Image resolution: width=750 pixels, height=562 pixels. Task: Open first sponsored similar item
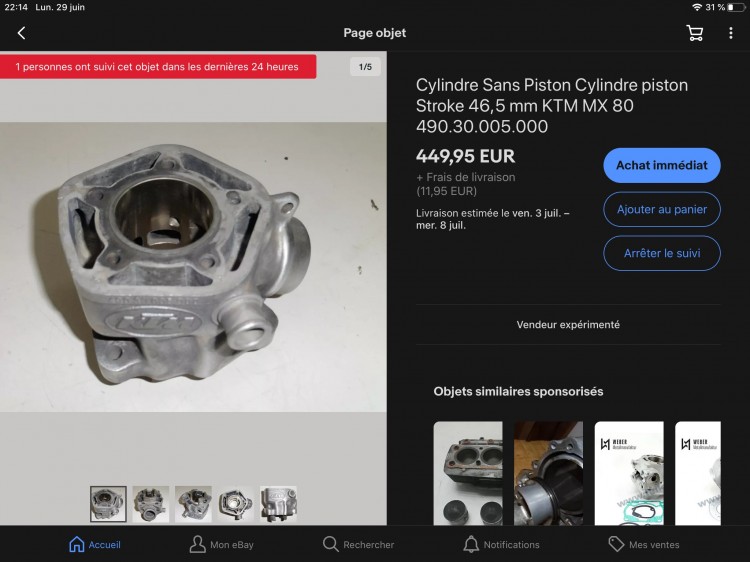tap(468, 473)
